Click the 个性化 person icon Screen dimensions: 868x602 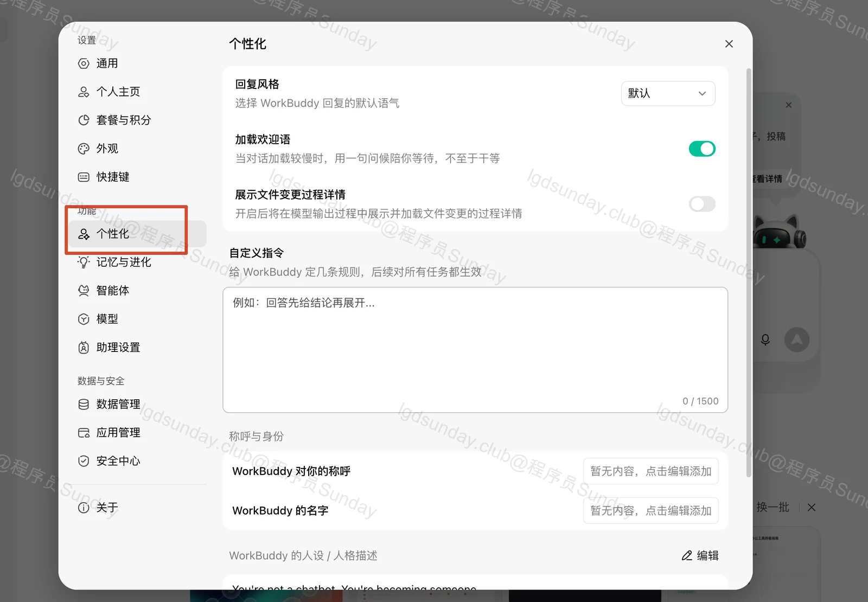pyautogui.click(x=84, y=234)
